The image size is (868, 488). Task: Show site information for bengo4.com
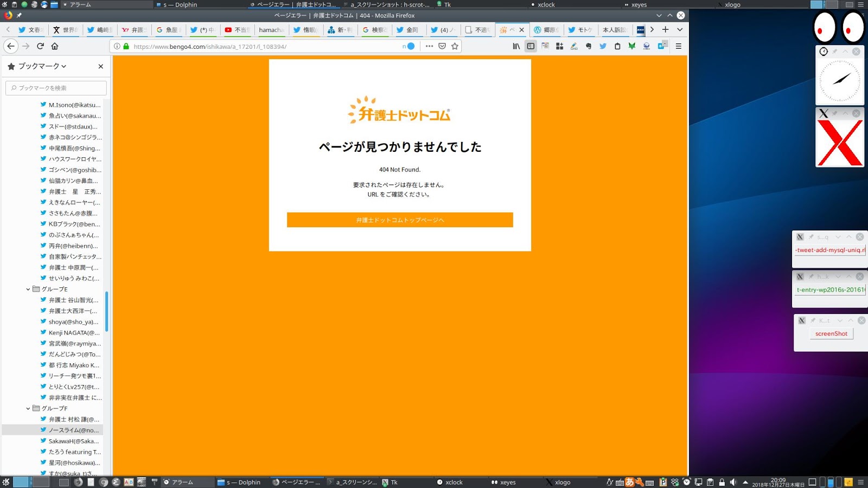tap(117, 46)
